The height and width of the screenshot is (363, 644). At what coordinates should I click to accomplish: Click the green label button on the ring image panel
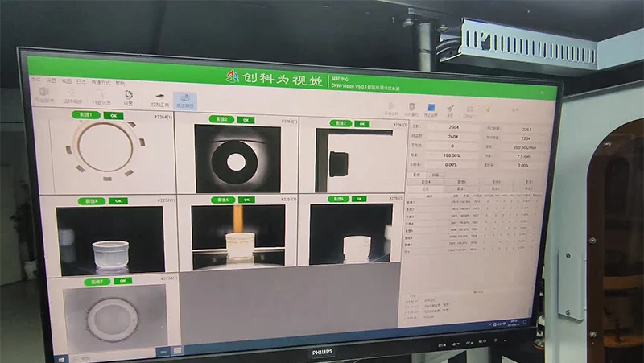(x=86, y=115)
